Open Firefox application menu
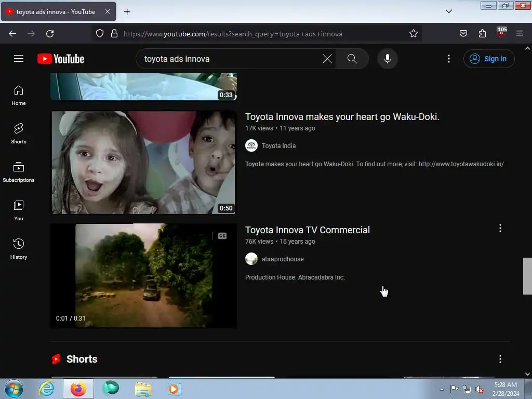This screenshot has height=399, width=532. [x=520, y=34]
